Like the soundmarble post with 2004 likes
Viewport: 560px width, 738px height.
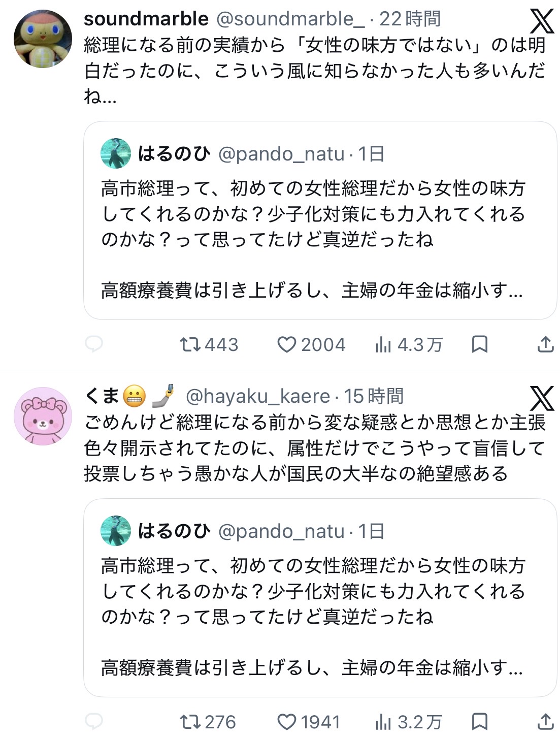(x=286, y=345)
